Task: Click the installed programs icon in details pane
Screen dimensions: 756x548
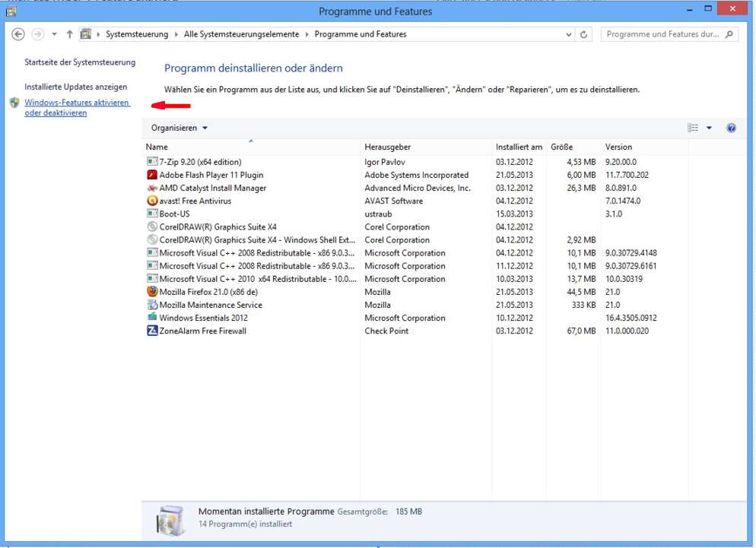Action: [x=170, y=520]
